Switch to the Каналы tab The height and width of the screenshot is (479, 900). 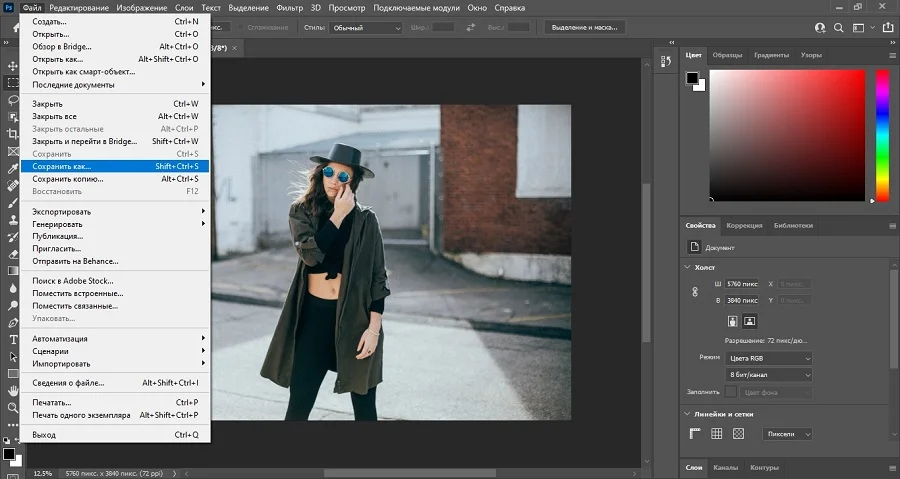pyautogui.click(x=726, y=468)
